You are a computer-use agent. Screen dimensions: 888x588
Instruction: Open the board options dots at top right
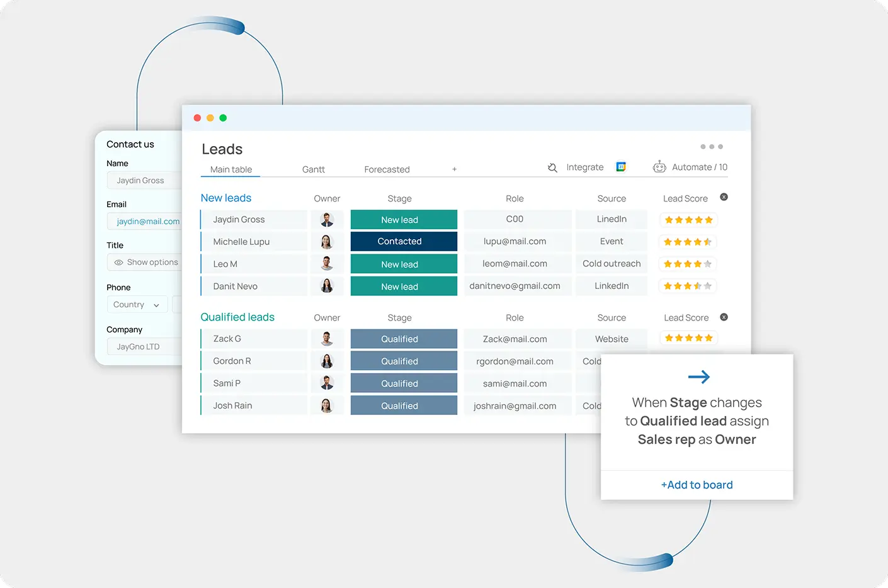712,146
